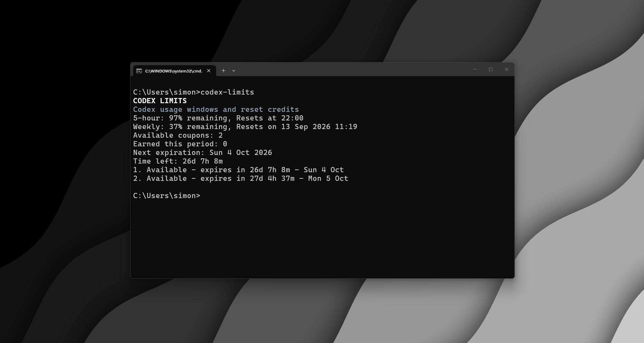Click the "CODEX LIMITS" heading text

[160, 101]
